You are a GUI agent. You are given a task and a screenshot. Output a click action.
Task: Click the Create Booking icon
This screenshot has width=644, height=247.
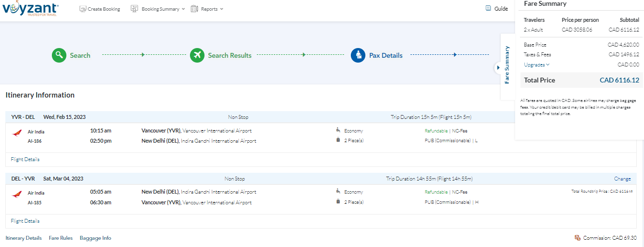(x=83, y=9)
